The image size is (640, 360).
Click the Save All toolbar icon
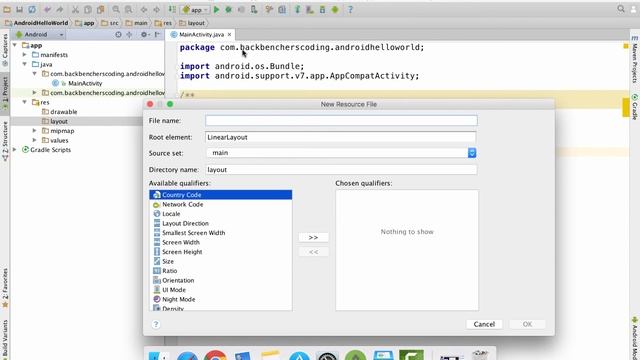[19, 9]
